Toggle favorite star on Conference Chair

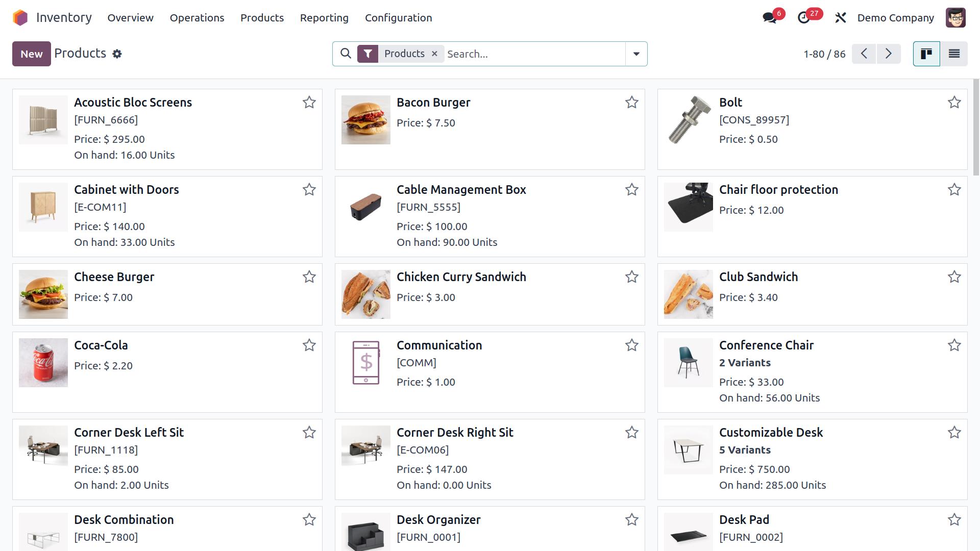pos(954,345)
